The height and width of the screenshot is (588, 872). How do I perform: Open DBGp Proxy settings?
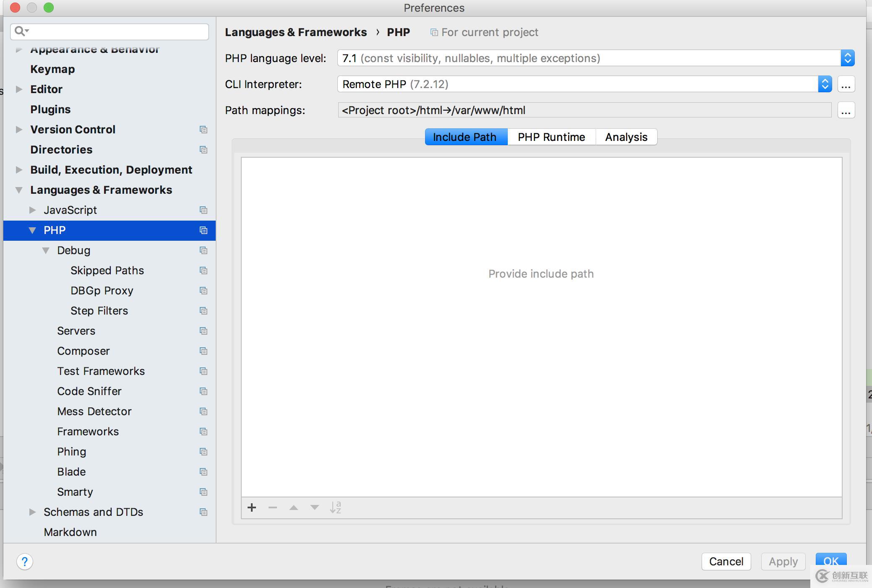[102, 290]
